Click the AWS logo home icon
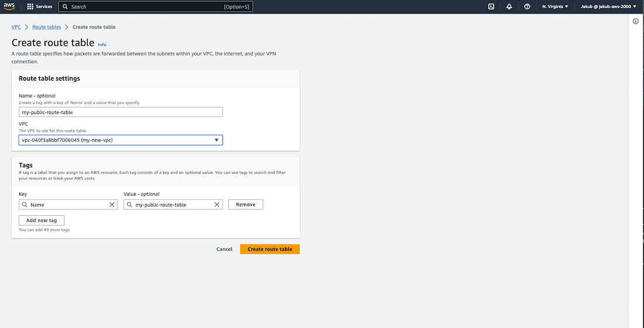644x328 pixels. (9, 6)
